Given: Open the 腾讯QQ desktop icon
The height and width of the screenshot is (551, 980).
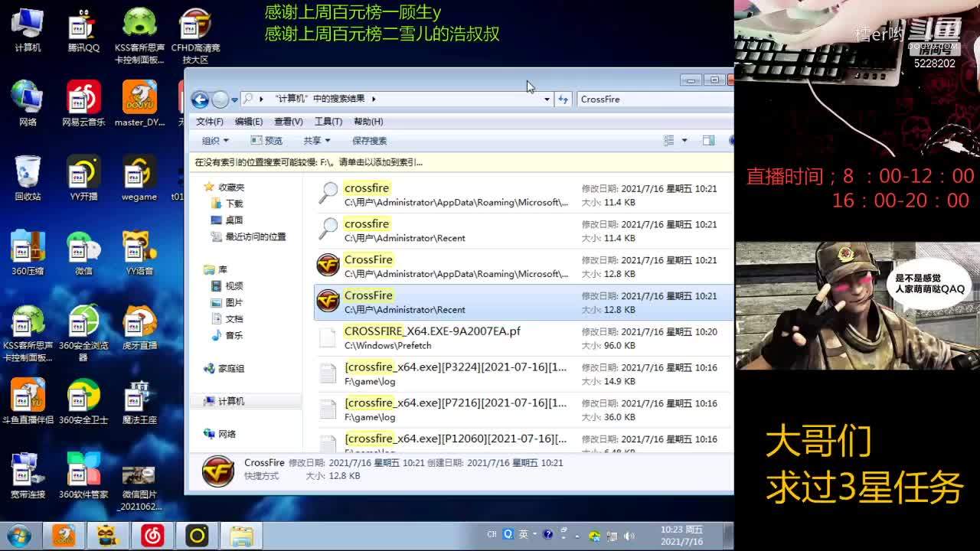Looking at the screenshot, I should coord(83,31).
